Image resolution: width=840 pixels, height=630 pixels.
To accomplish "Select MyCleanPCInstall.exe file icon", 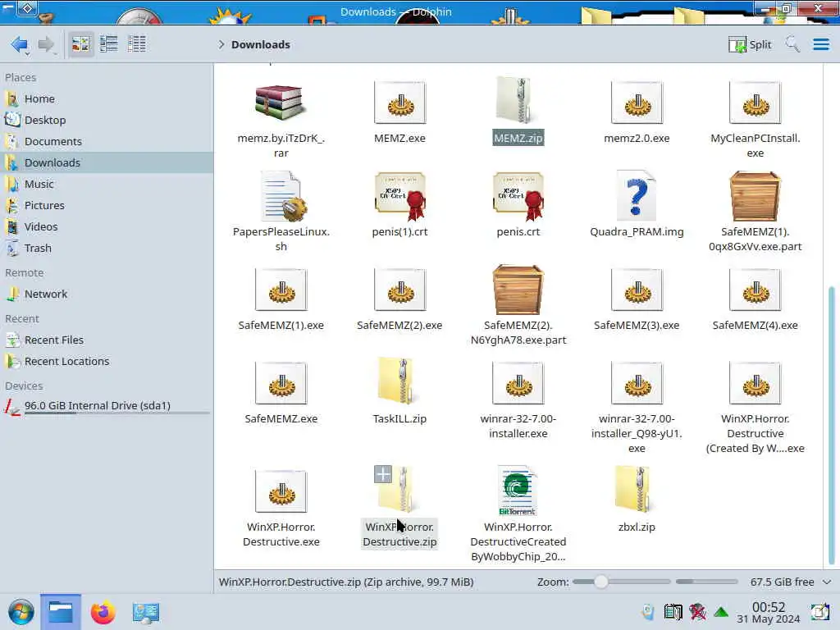I will [x=755, y=103].
